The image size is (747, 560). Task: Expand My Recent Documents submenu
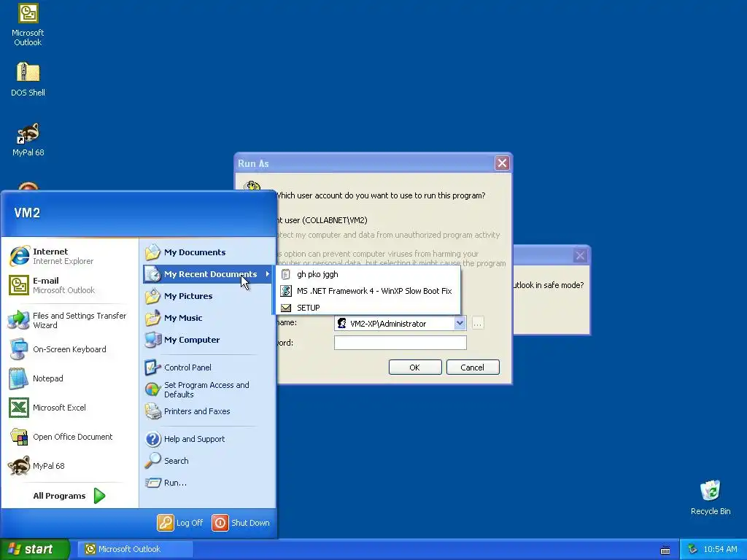[x=208, y=274]
